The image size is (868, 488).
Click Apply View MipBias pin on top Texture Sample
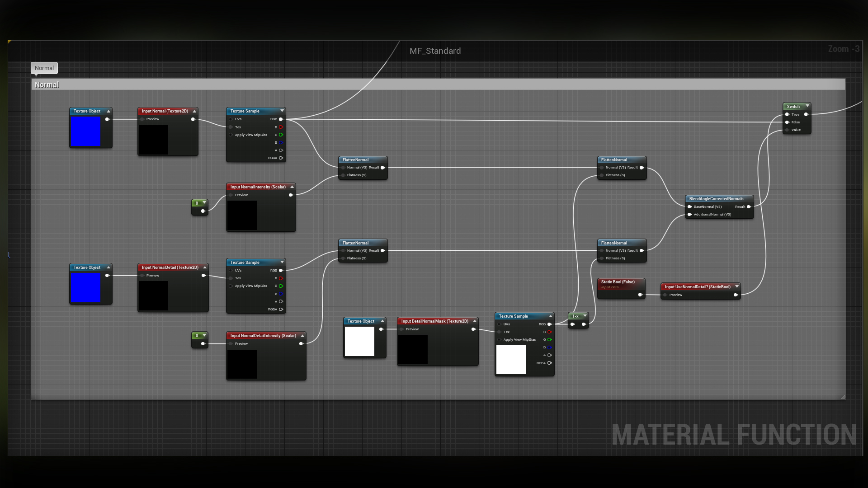coord(231,135)
